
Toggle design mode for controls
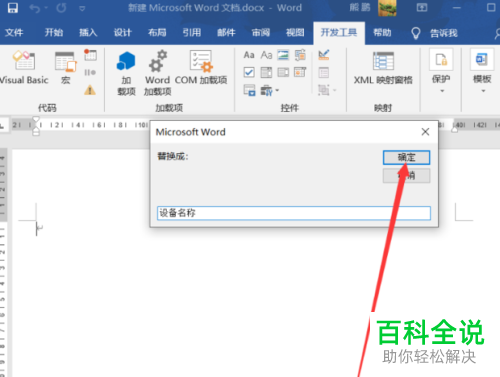324,55
